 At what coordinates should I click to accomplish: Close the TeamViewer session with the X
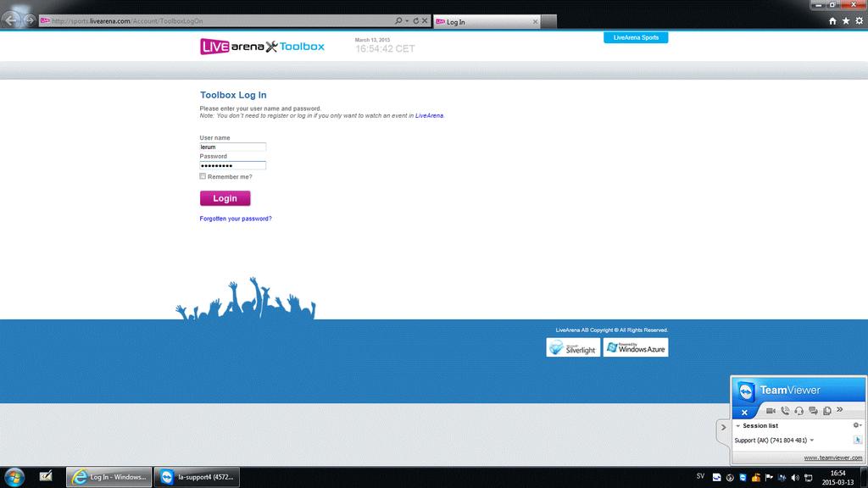pos(744,413)
